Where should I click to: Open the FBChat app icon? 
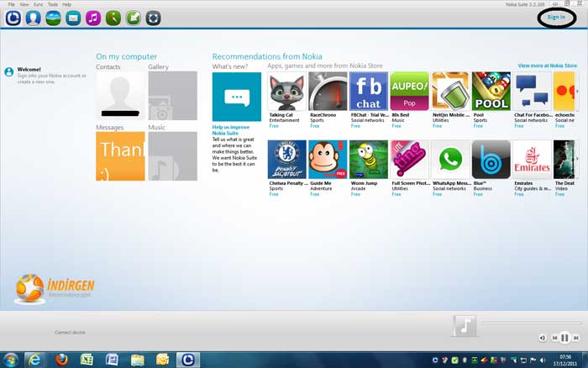369,91
